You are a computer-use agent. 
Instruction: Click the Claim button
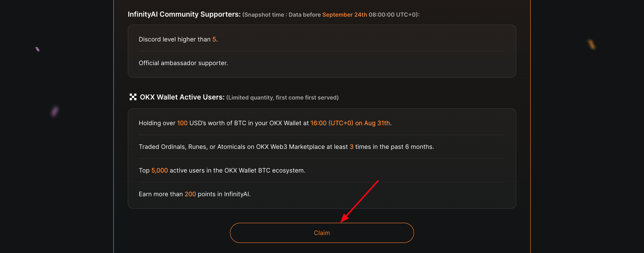(322, 233)
